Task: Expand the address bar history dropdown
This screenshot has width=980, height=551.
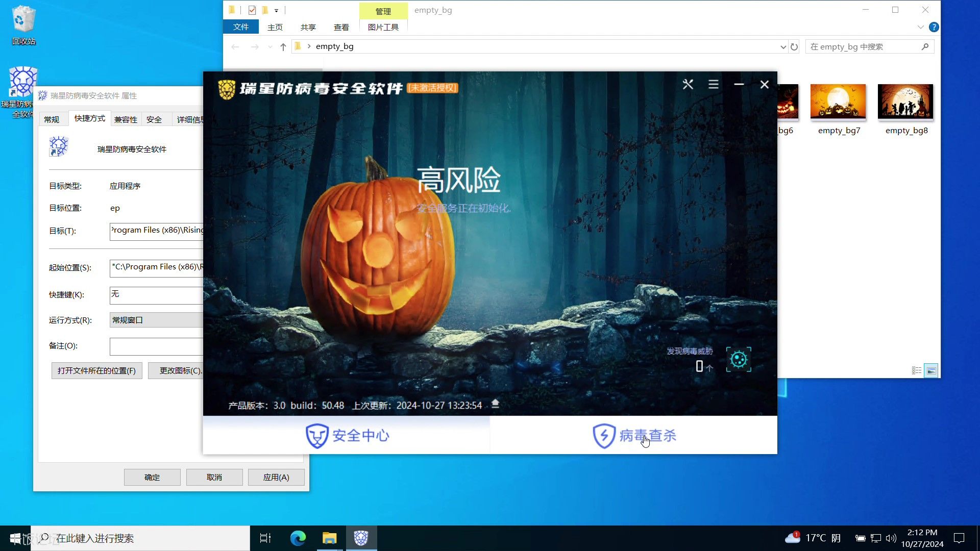Action: coord(783,47)
